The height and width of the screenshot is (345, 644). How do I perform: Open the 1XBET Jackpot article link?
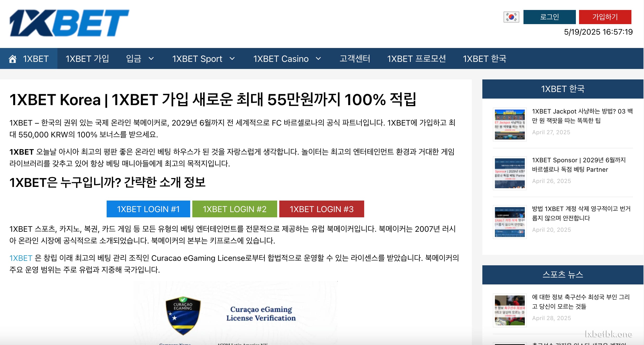[x=582, y=116]
